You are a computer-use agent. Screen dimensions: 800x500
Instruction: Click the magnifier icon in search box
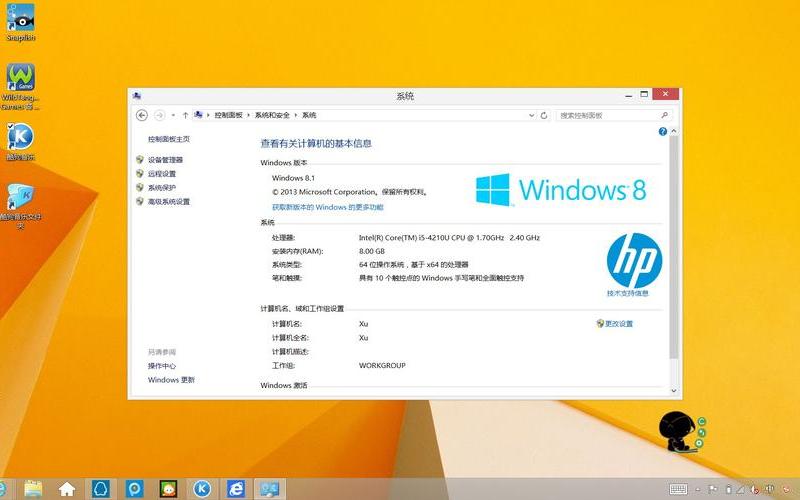tap(664, 115)
